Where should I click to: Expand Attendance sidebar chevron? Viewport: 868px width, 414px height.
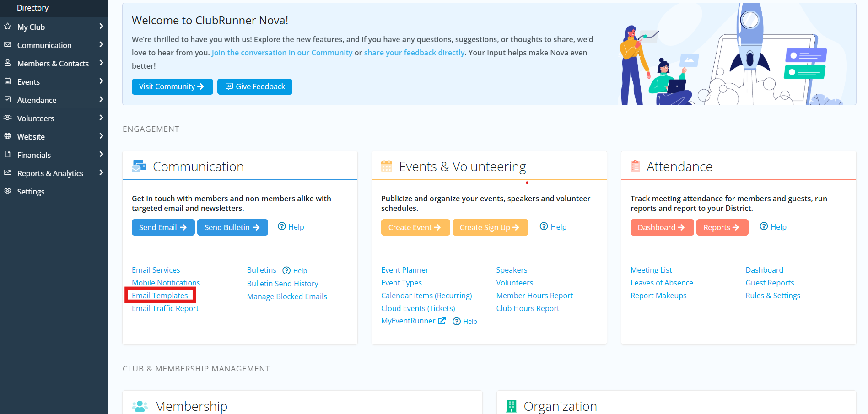102,100
